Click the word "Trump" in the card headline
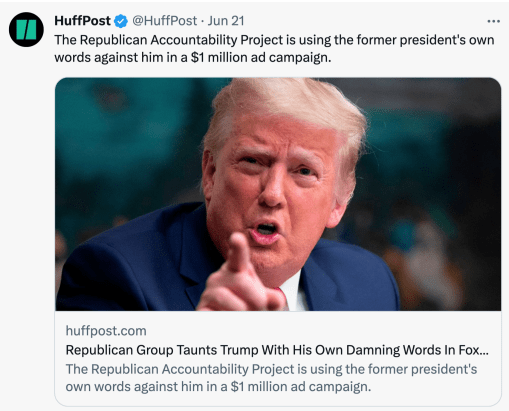The height and width of the screenshot is (411, 509). tap(239, 350)
